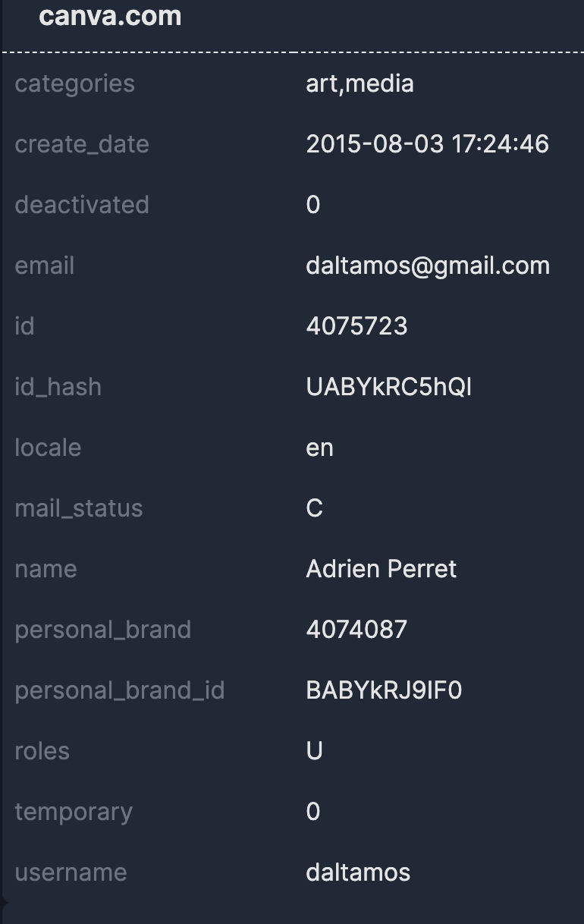Select the username value daltamos

pos(358,872)
